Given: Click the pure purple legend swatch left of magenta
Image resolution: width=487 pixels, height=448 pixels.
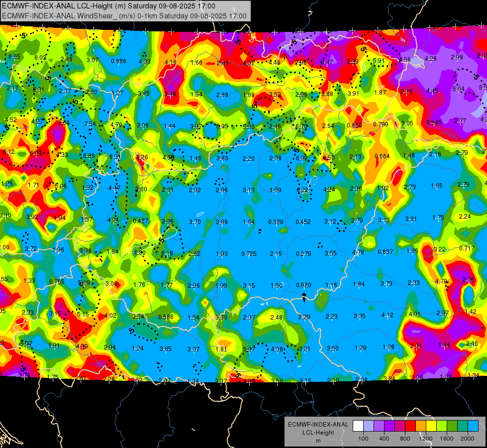Looking at the screenshot, I should 390,426.
